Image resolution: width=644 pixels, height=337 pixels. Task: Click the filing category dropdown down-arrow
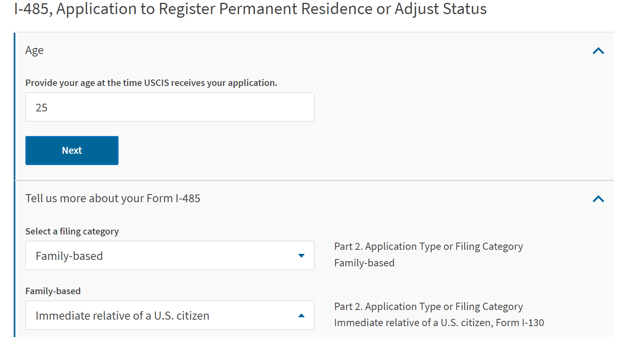click(x=301, y=255)
